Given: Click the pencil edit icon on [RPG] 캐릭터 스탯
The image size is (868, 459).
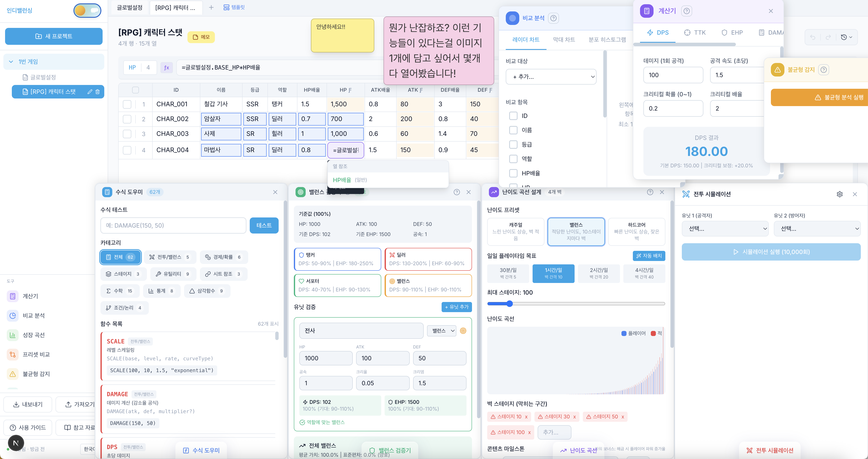Looking at the screenshot, I should 90,92.
